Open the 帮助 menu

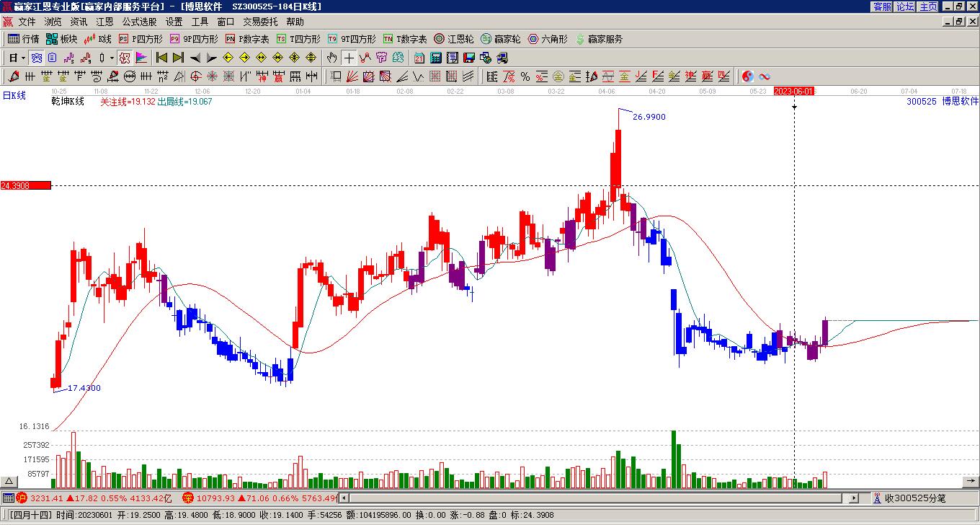point(295,22)
